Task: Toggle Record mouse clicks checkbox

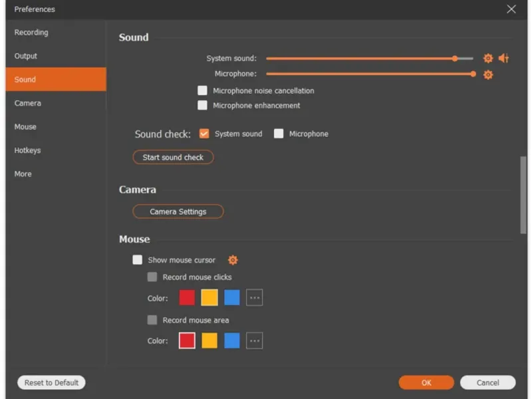Action: [152, 277]
